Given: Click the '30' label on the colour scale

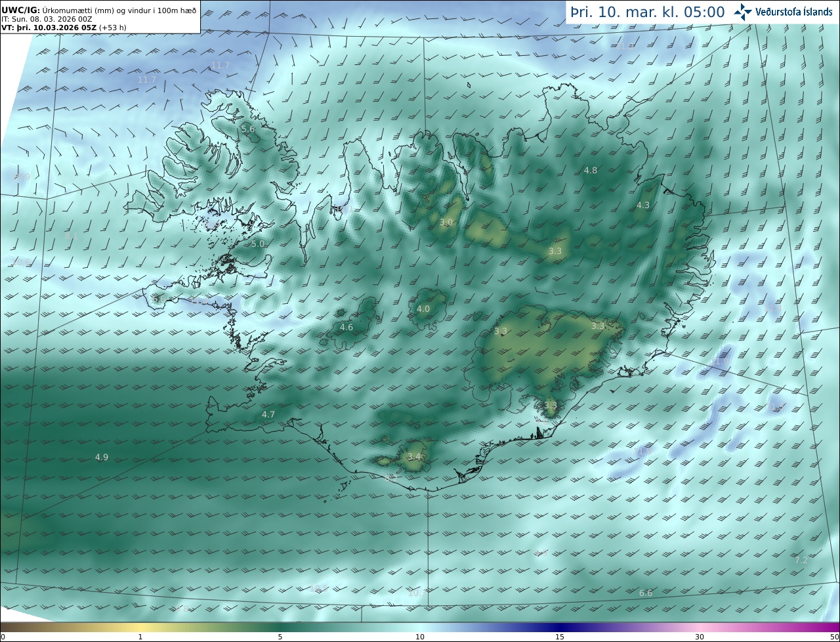Looking at the screenshot, I should click(x=700, y=637).
